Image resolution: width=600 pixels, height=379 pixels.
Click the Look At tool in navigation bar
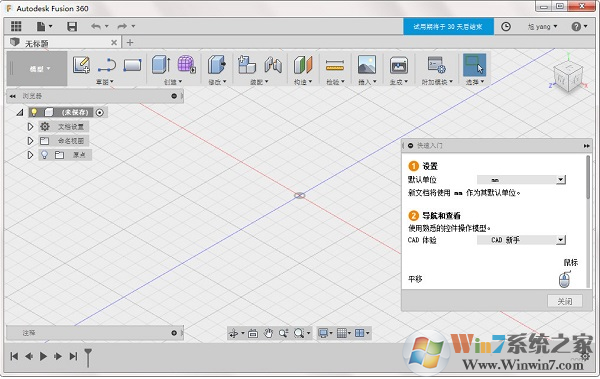253,333
